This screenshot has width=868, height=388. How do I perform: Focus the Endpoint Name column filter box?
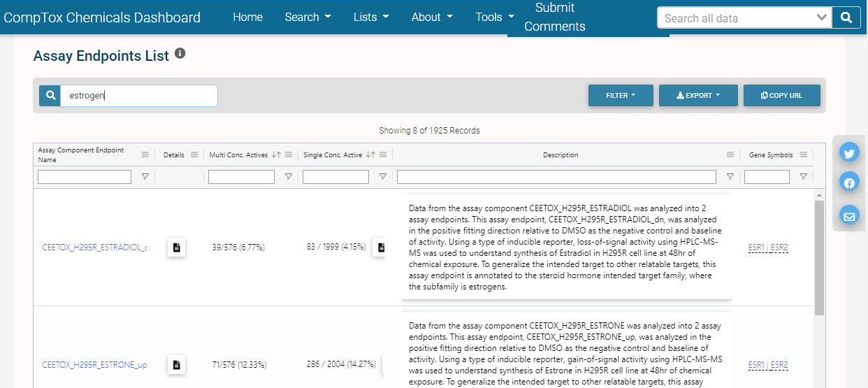click(85, 177)
